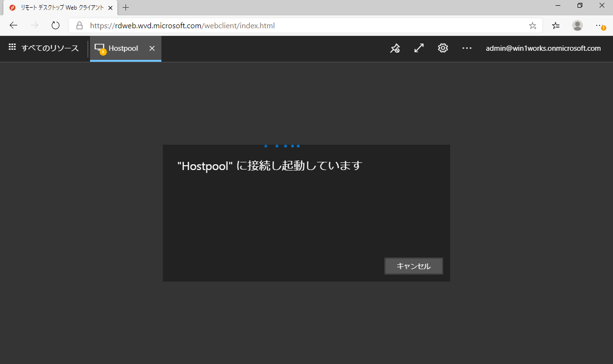Open browser settings and more menu
613x364 pixels.
[x=600, y=26]
